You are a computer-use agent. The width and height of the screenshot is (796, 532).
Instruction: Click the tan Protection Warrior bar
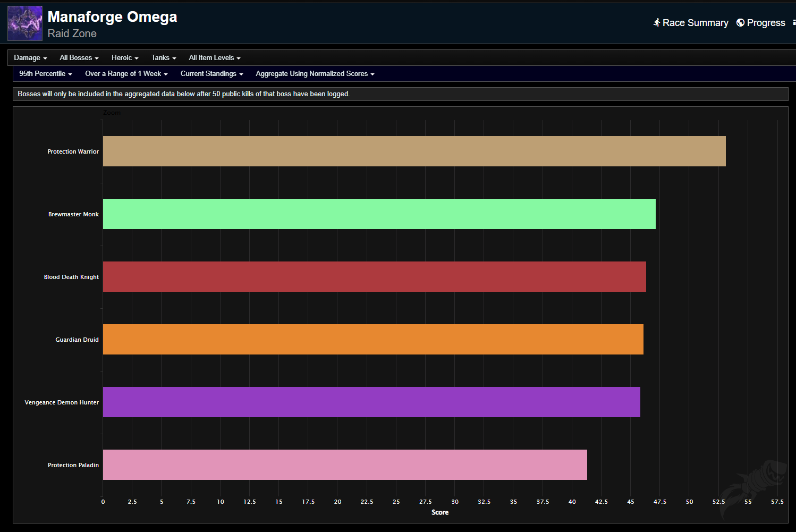414,151
